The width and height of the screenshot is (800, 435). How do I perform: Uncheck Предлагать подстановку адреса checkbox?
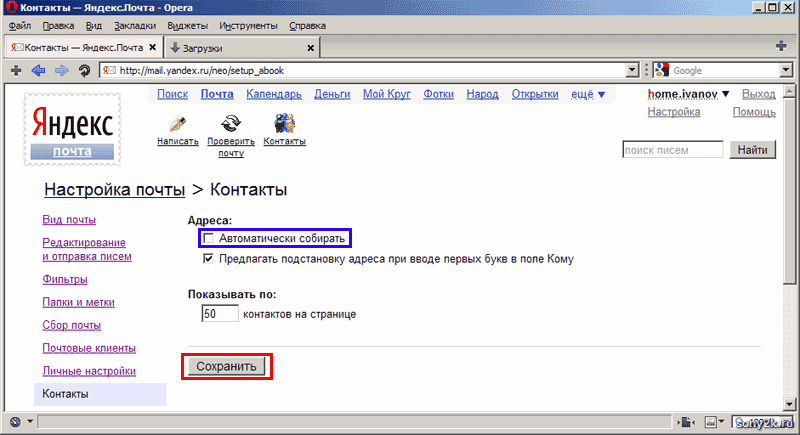(208, 259)
